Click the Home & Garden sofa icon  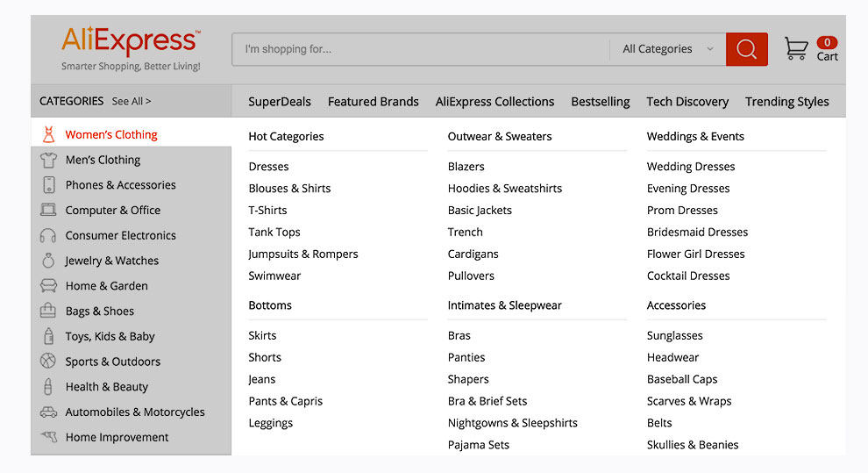[48, 286]
